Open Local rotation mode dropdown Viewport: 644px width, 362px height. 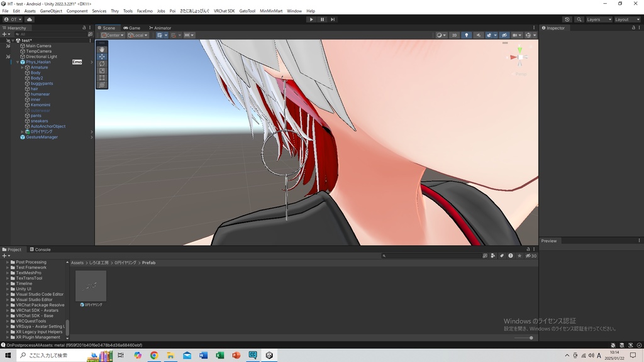[x=138, y=35]
